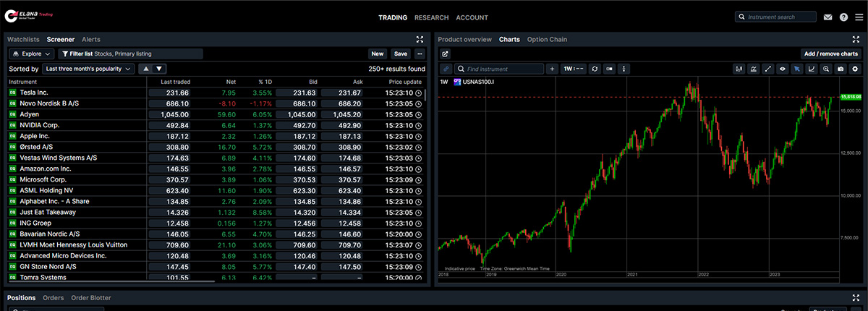Click the CFD badge beside USNAS100.I

457,82
